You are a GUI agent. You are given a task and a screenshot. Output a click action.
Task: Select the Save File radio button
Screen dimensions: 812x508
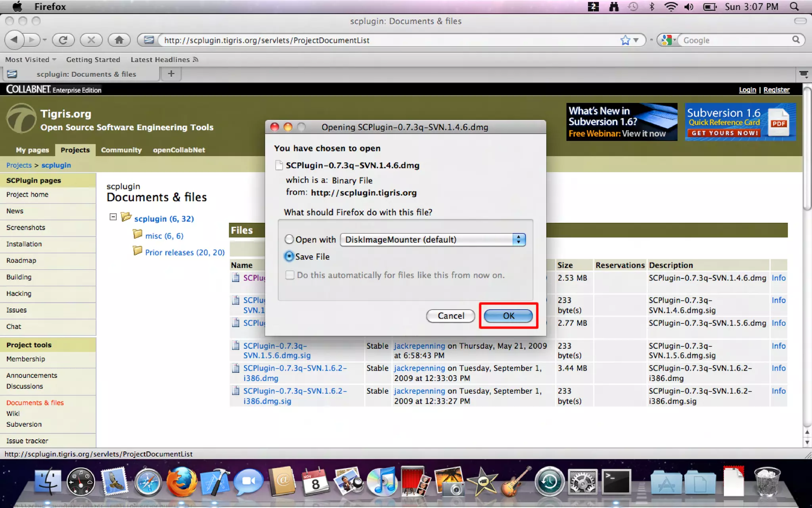tap(289, 256)
